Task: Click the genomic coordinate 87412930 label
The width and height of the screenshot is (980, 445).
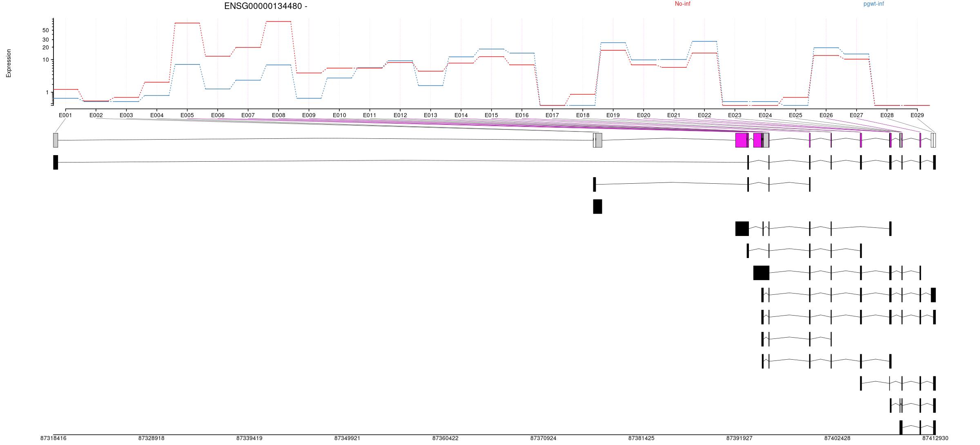Action: [x=935, y=438]
